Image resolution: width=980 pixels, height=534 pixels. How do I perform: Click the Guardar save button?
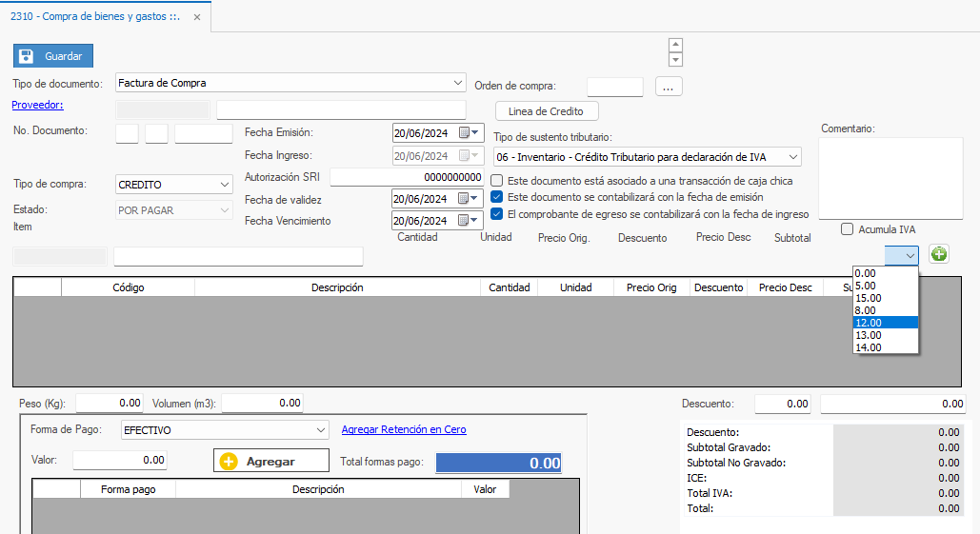(54, 56)
